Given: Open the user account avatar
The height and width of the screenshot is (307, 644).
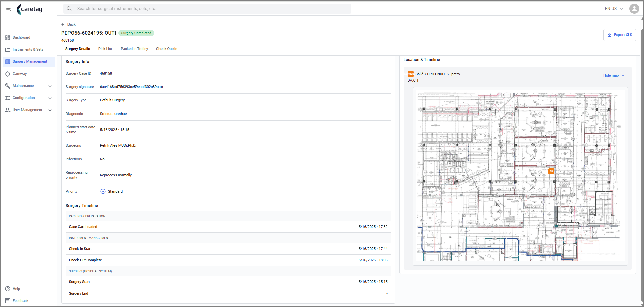Looking at the screenshot, I should [634, 9].
